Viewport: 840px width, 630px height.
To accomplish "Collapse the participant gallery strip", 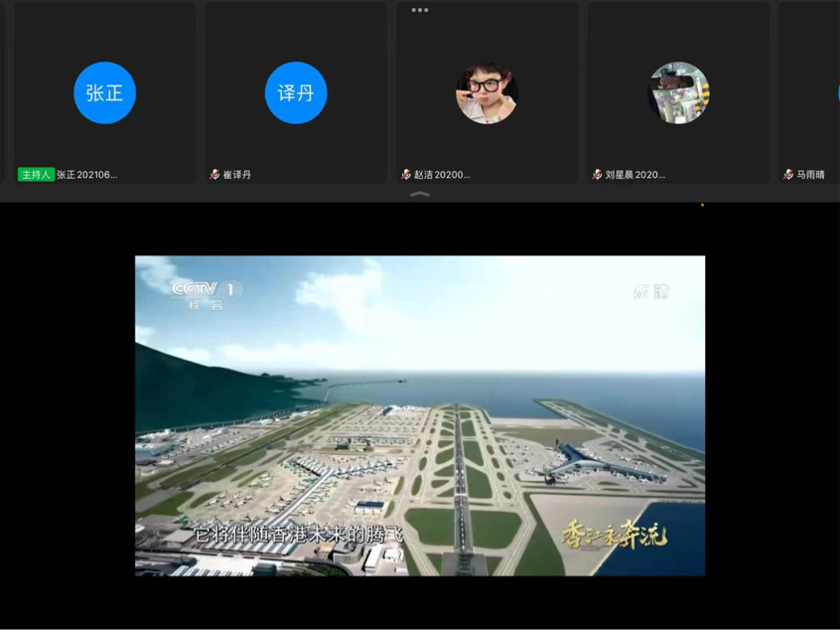I will pyautogui.click(x=420, y=195).
